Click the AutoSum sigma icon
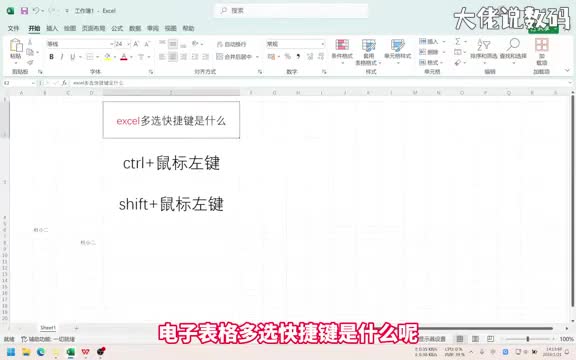576x360 pixels. click(x=458, y=42)
